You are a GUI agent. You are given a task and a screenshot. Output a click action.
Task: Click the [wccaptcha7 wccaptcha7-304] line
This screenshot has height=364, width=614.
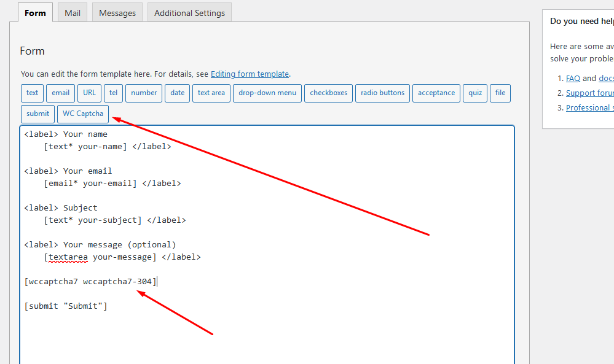[x=90, y=282]
